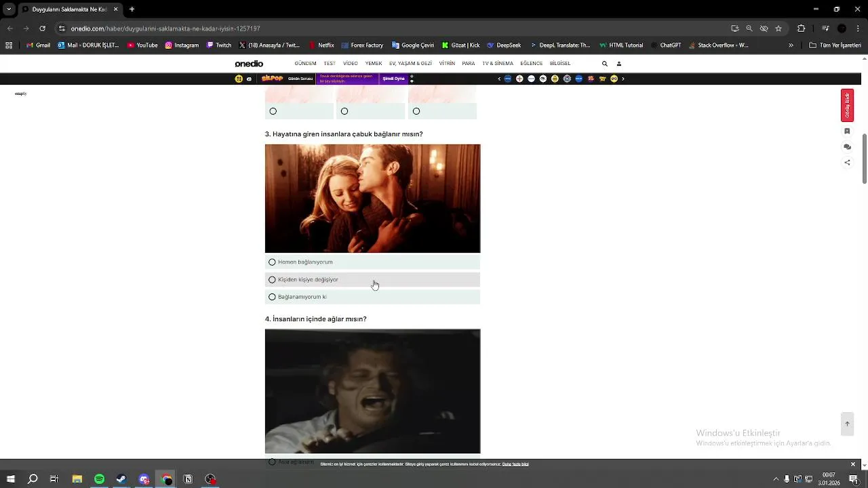Viewport: 868px width, 488px height.
Task: Open the site search icon
Action: 605,64
